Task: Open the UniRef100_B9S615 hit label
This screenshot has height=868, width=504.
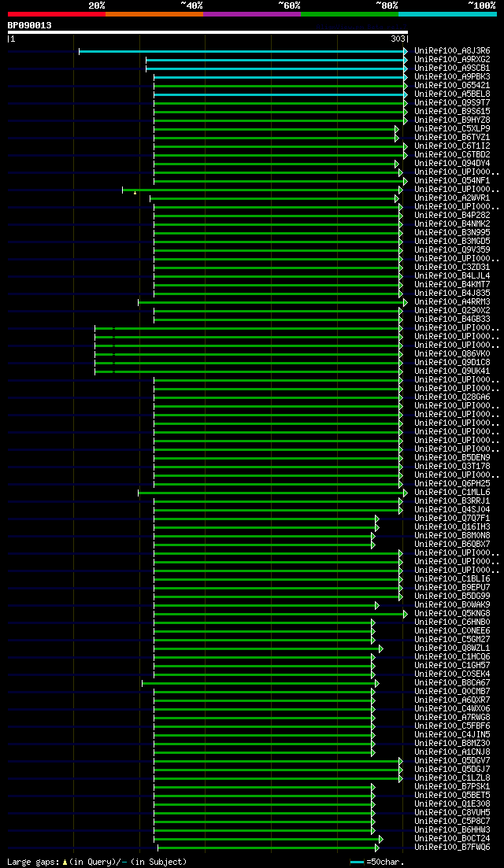Action: click(x=452, y=111)
